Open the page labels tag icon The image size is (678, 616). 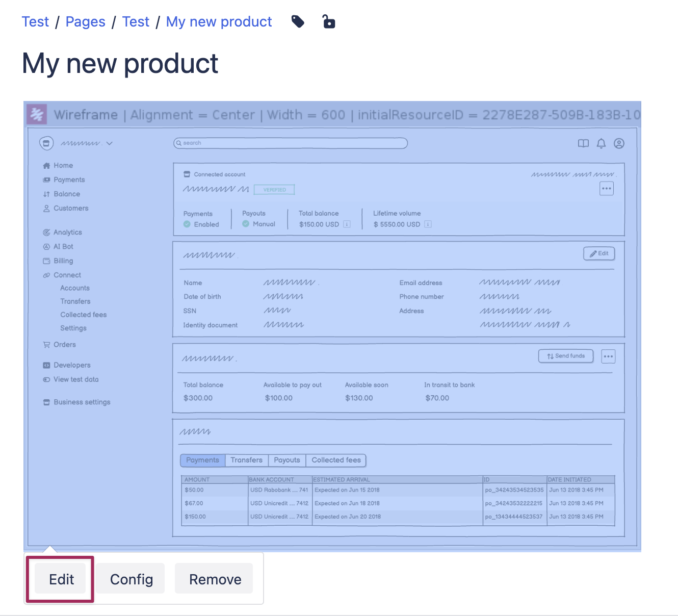pyautogui.click(x=298, y=21)
